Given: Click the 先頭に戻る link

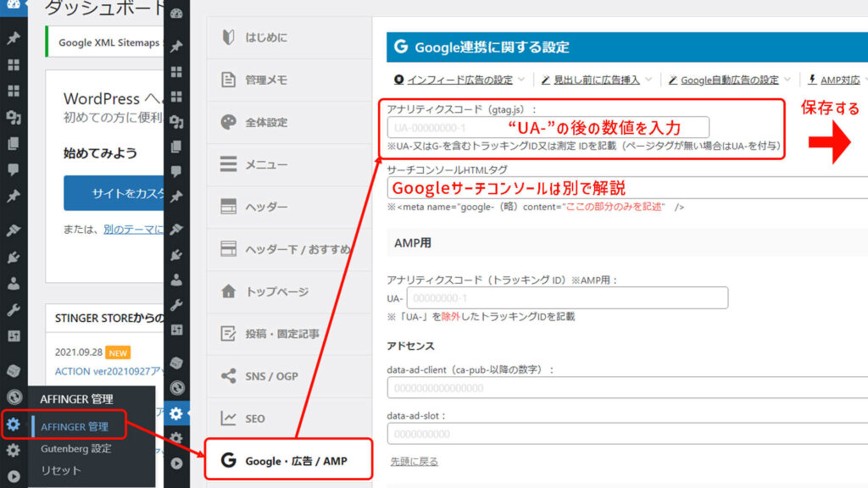Looking at the screenshot, I should (x=414, y=462).
